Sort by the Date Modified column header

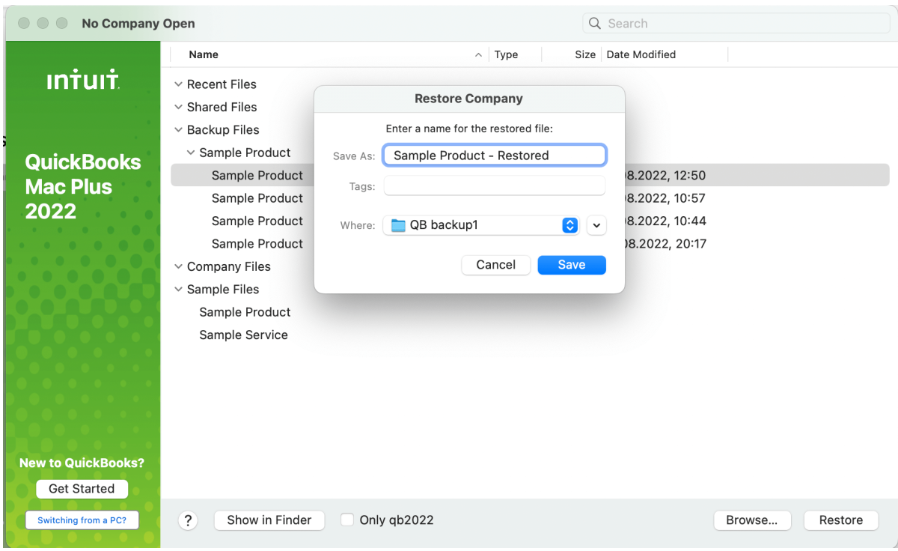click(641, 54)
